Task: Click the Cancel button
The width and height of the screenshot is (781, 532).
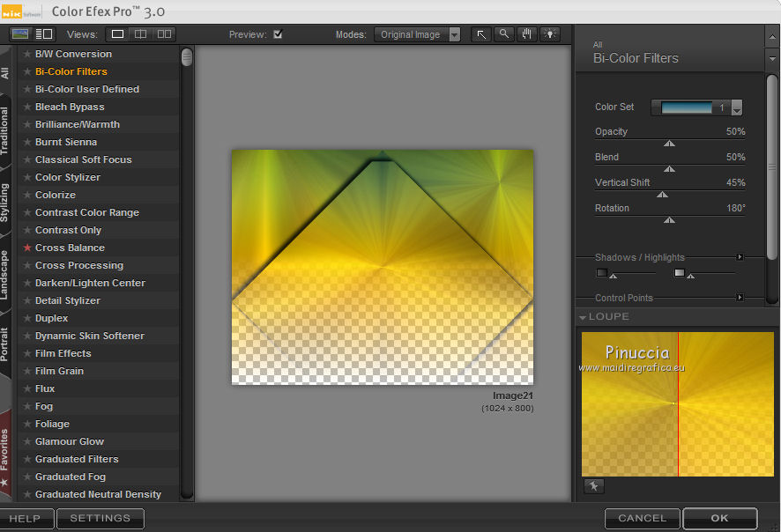Action: tap(642, 518)
